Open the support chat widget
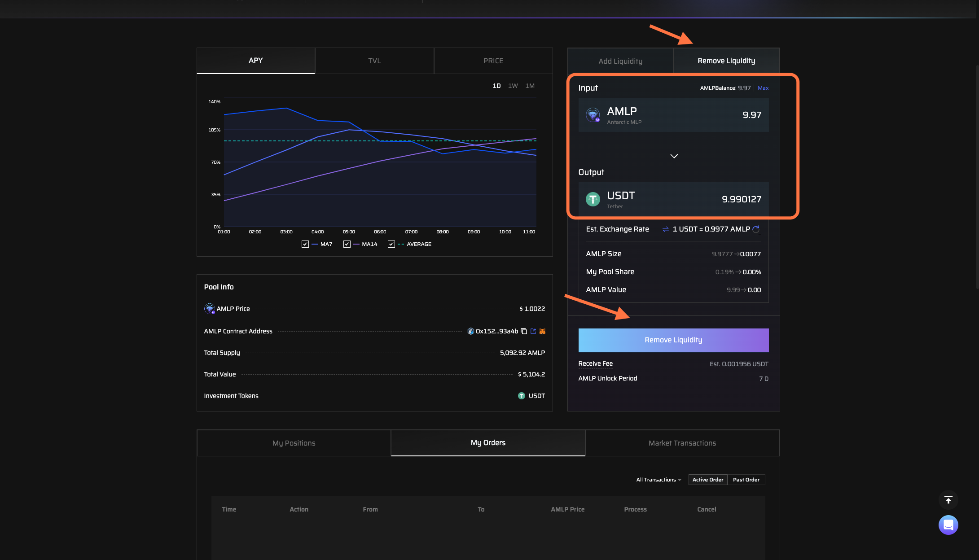 tap(948, 525)
